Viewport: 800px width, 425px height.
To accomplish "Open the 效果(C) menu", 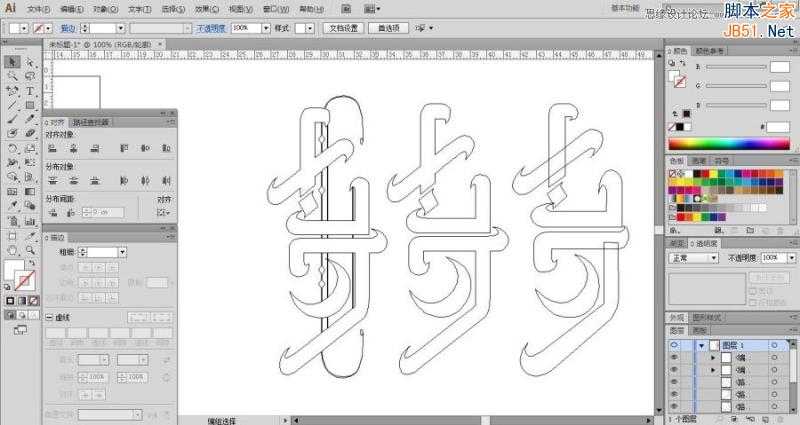I will 207,9.
